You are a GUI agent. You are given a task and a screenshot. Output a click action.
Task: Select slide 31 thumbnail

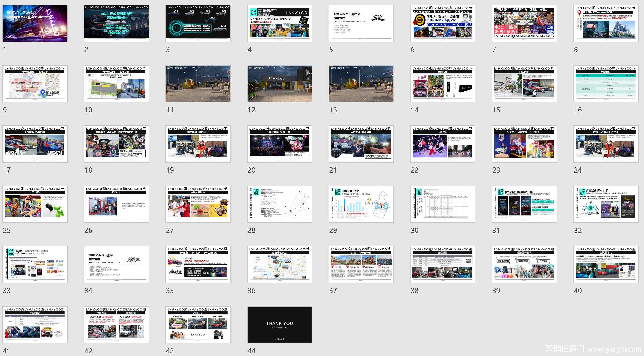(x=525, y=204)
